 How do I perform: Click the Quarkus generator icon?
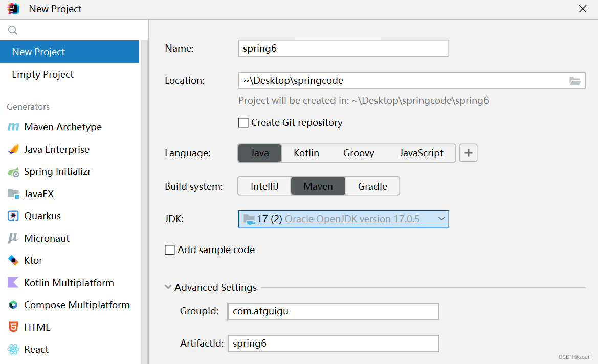click(x=13, y=216)
